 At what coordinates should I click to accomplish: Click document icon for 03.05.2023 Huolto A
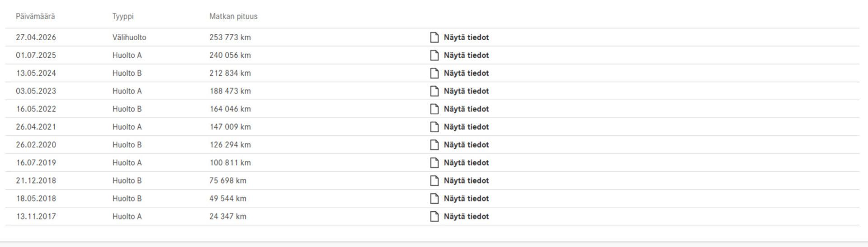[x=434, y=91]
